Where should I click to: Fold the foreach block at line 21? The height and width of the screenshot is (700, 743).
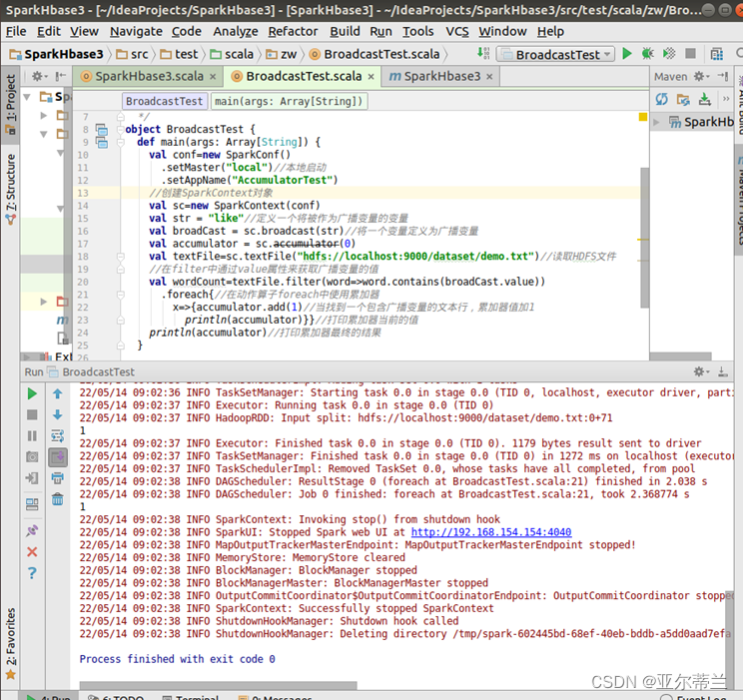(x=121, y=295)
